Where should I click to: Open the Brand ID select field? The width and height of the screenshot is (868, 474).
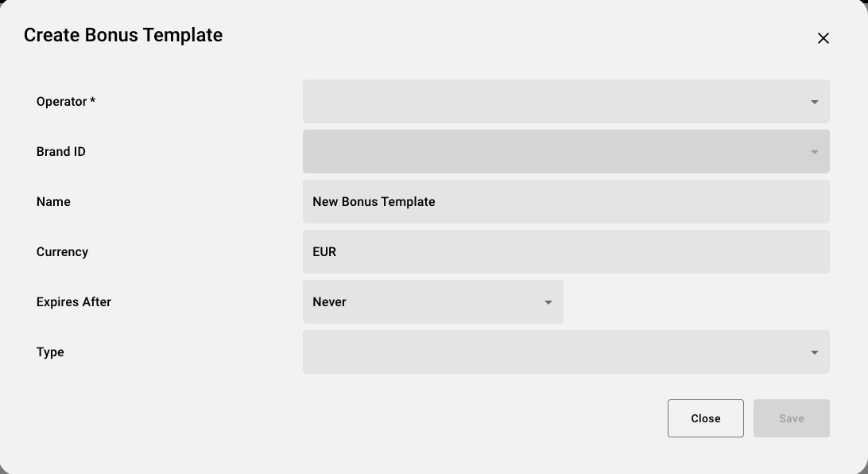(x=556, y=152)
